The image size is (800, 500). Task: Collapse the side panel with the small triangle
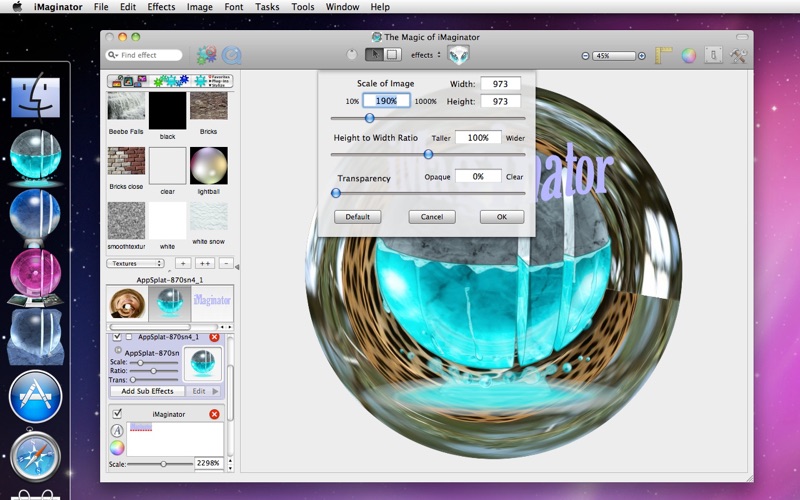(237, 266)
